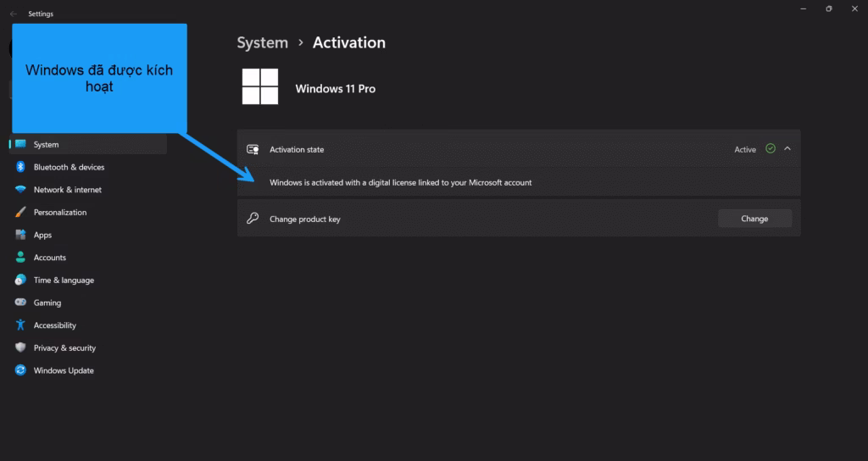Go back to System in breadcrumb
Screen dimensions: 868x461
tap(263, 42)
